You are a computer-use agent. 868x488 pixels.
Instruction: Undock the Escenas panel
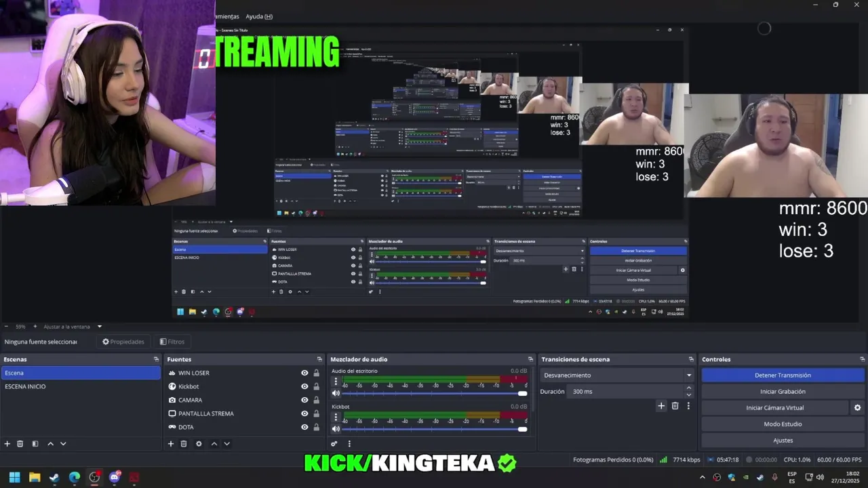pyautogui.click(x=157, y=359)
